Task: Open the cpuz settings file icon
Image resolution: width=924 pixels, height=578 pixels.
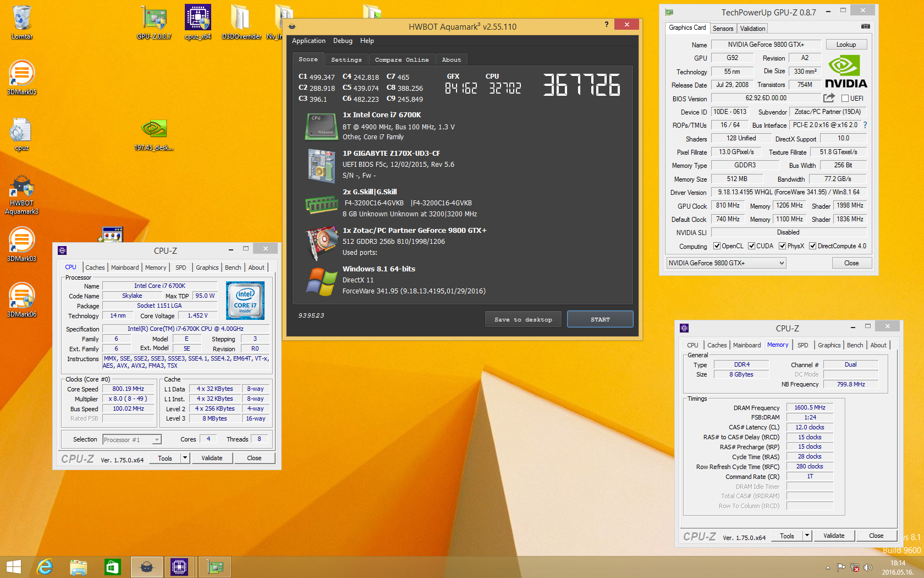Action: (x=22, y=134)
